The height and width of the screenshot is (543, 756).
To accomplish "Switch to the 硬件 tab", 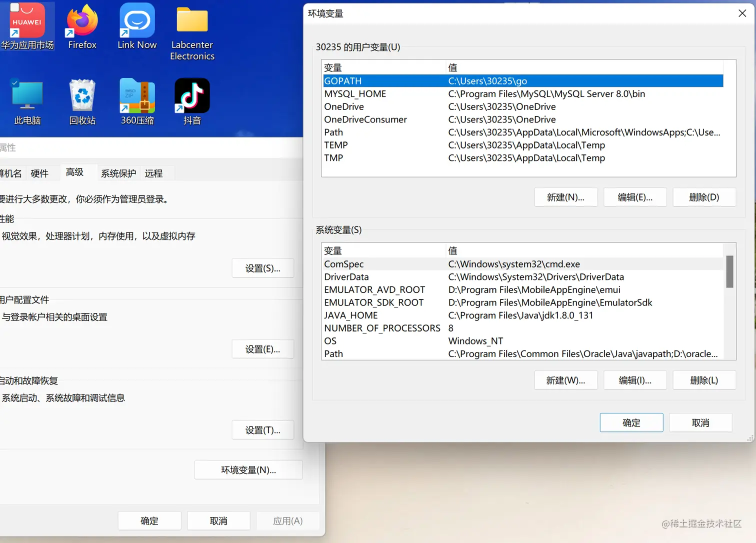I will click(39, 173).
